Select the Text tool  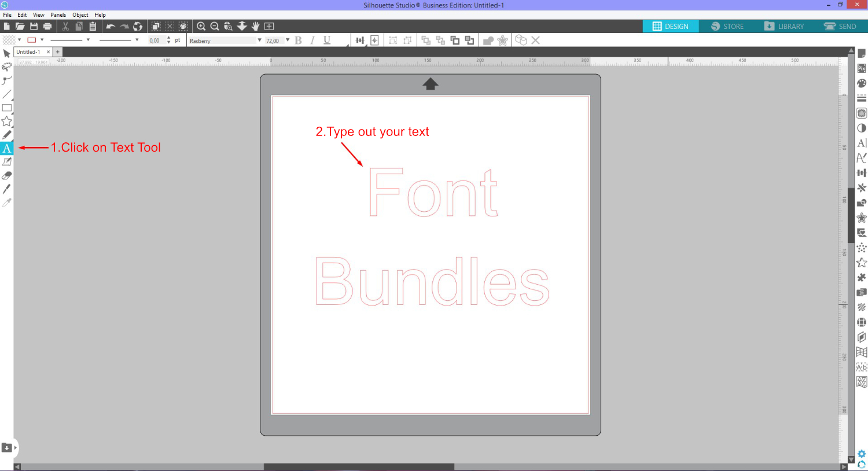tap(7, 148)
